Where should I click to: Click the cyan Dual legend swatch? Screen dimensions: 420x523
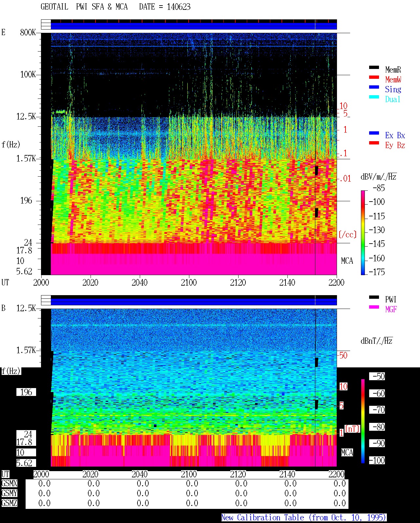(374, 97)
